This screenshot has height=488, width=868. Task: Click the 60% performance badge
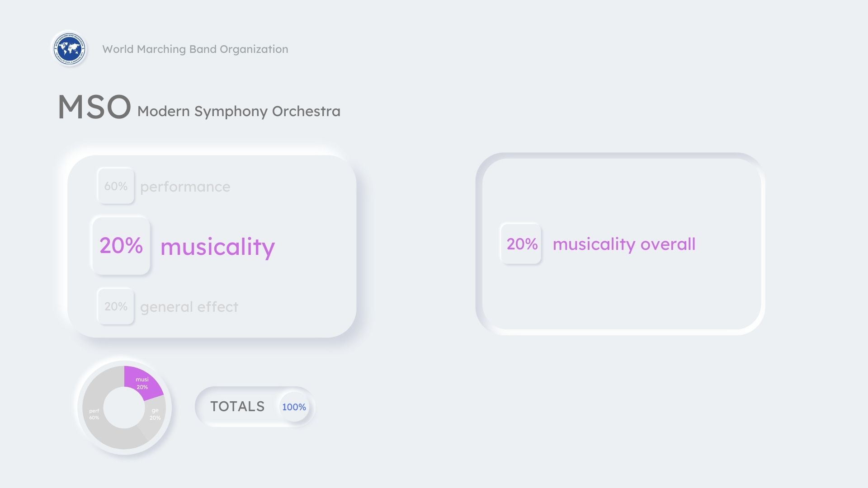(116, 186)
